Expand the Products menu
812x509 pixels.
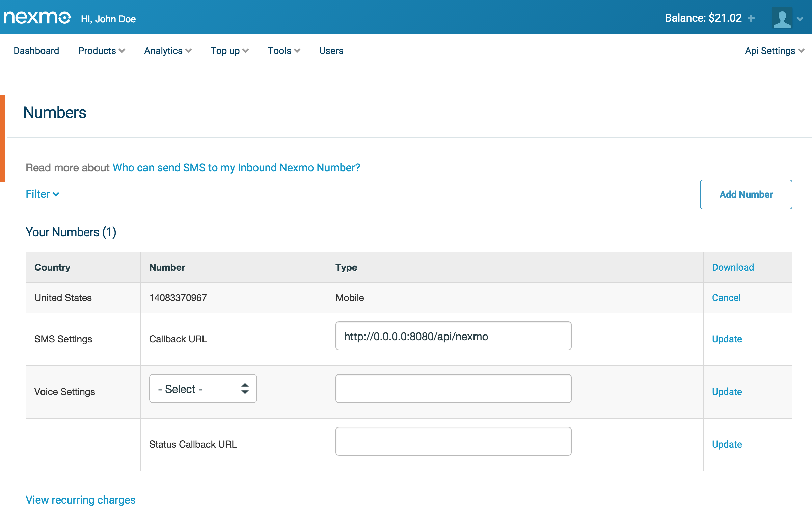(101, 51)
